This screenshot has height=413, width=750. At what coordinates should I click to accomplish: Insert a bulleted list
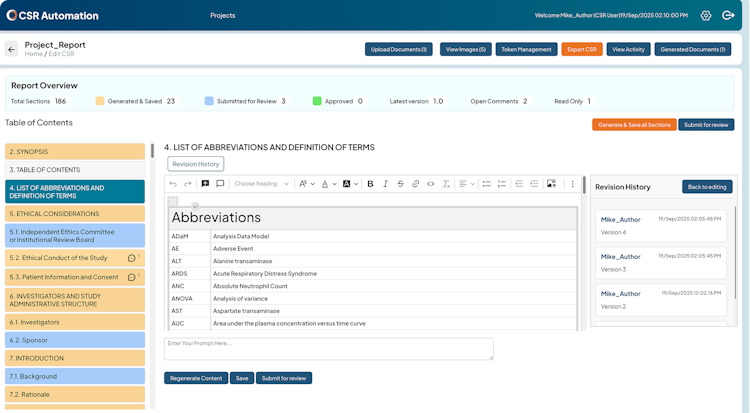tap(486, 184)
